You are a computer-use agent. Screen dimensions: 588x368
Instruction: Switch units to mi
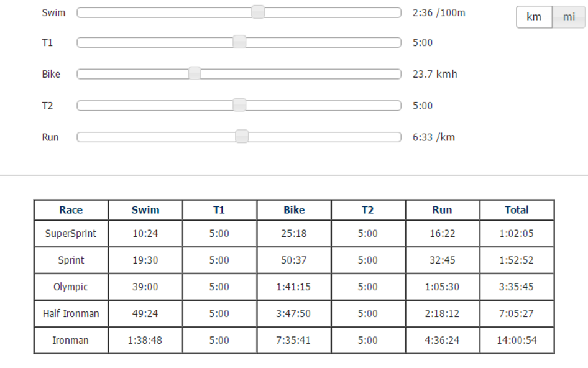[569, 17]
